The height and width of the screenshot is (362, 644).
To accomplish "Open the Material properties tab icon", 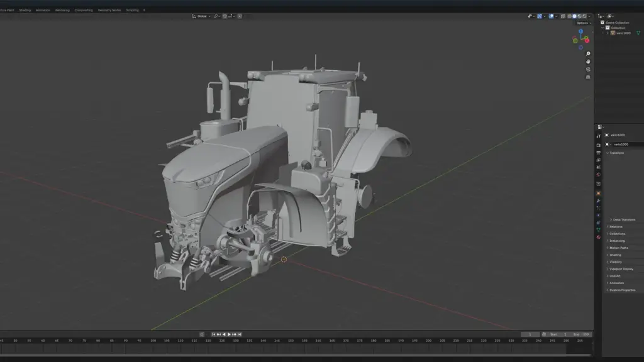I will click(598, 237).
